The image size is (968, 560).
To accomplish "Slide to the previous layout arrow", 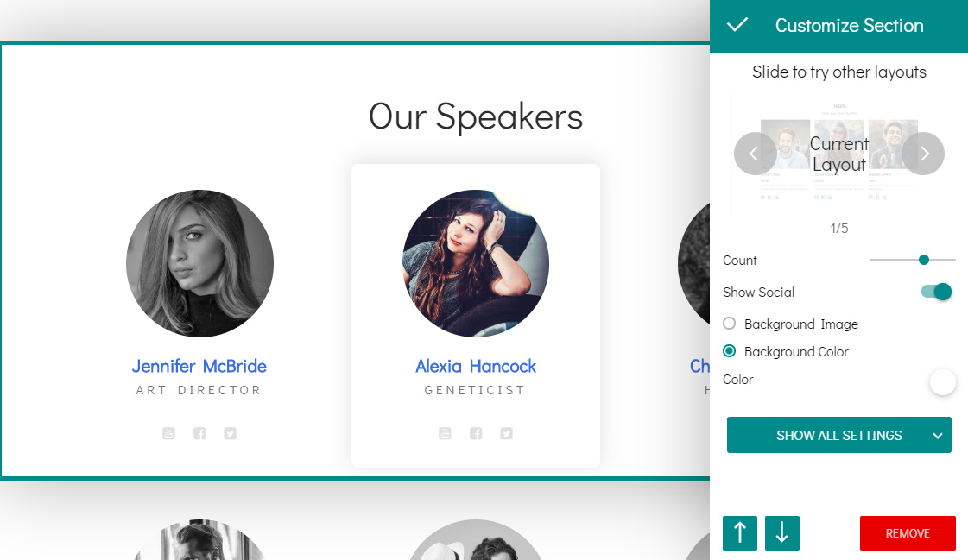I will click(x=755, y=154).
